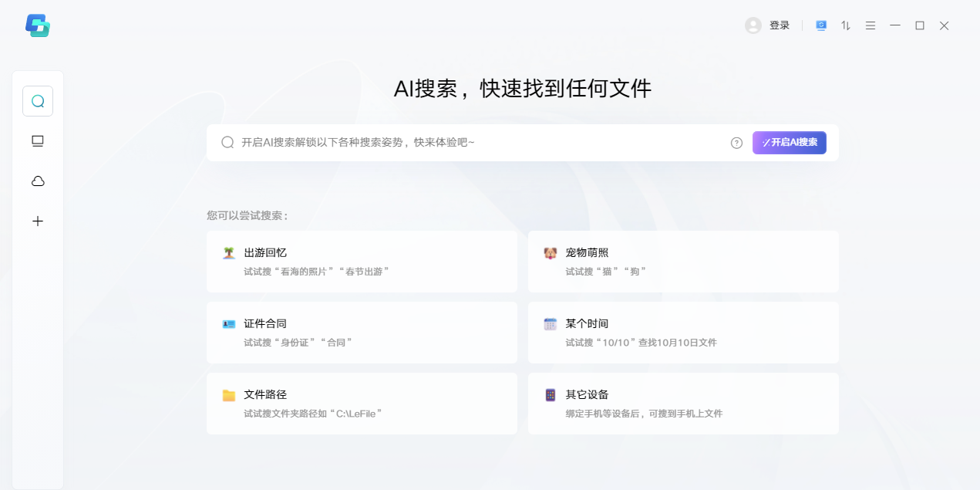The image size is (980, 490).
Task: Select the 出游回忆 search suggestion
Action: click(x=362, y=262)
